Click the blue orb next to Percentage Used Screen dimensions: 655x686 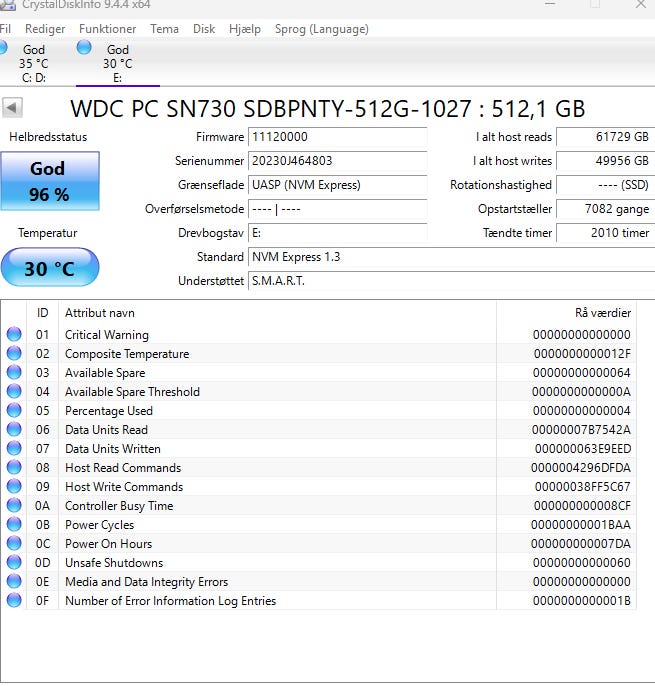pos(14,411)
